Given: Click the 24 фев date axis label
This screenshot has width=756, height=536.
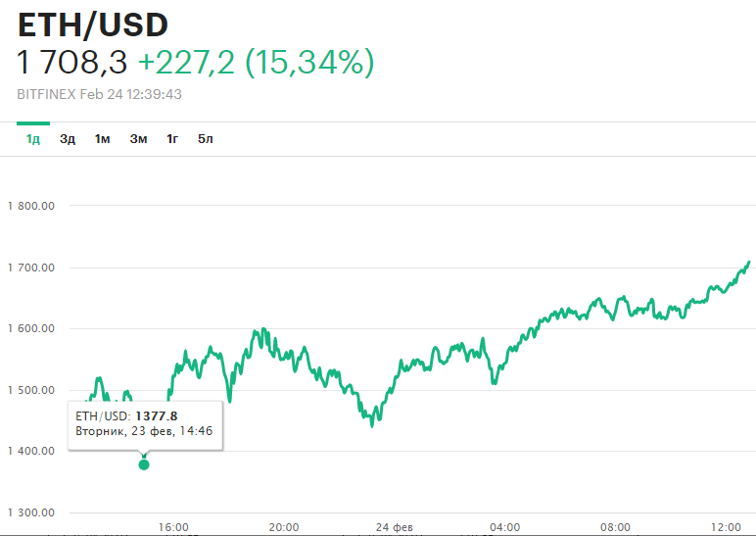Looking at the screenshot, I should pos(395,527).
